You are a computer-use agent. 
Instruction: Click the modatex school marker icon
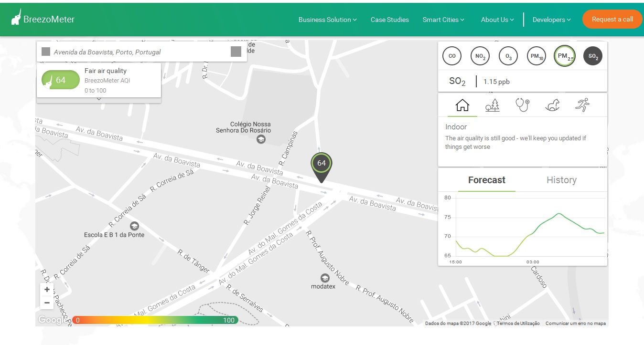pyautogui.click(x=325, y=278)
